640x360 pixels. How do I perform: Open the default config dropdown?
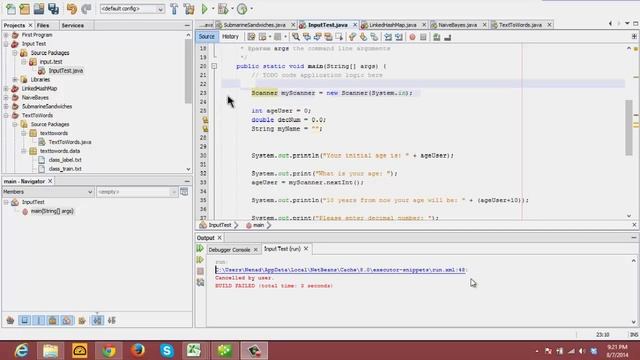pyautogui.click(x=132, y=9)
